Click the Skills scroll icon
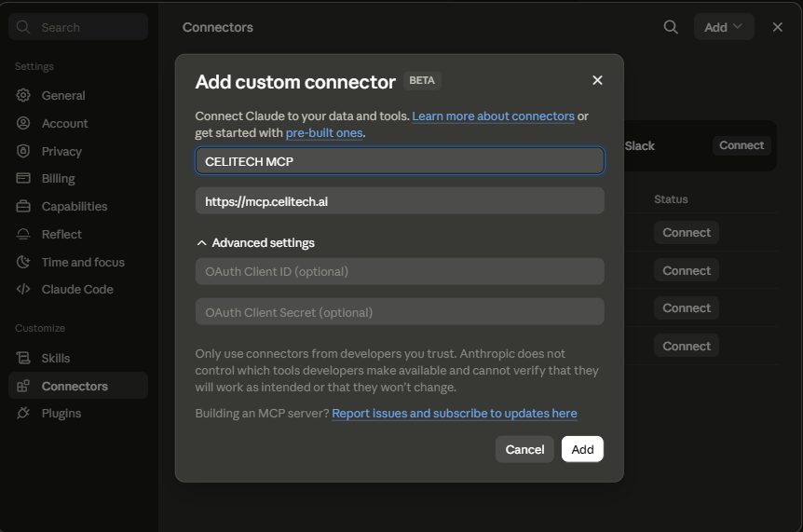Screen dimensions: 803x532 [23, 358]
